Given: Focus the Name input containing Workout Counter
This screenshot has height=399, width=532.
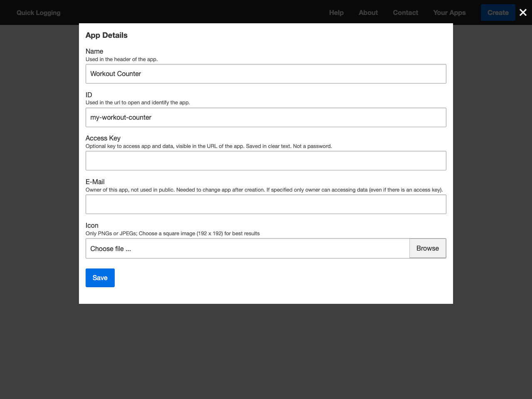Looking at the screenshot, I should pyautogui.click(x=266, y=74).
